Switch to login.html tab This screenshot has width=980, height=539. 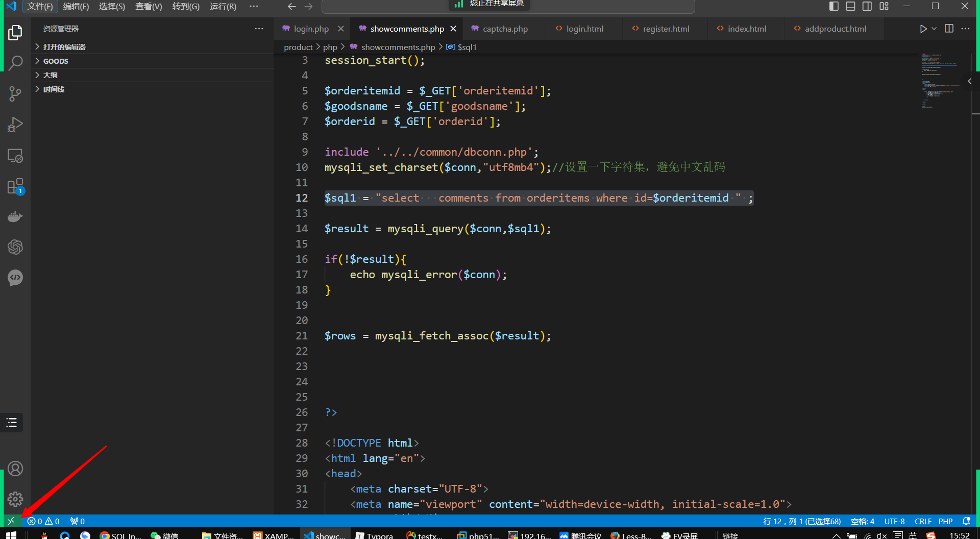click(x=584, y=29)
